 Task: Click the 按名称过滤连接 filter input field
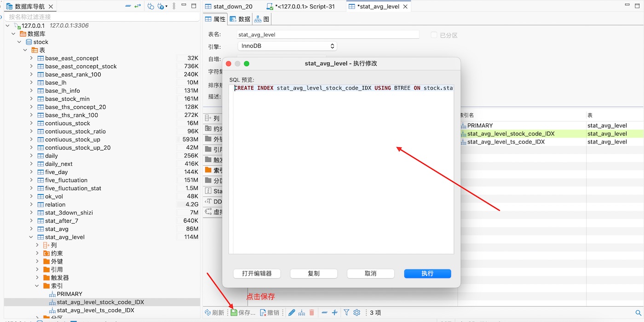point(101,17)
